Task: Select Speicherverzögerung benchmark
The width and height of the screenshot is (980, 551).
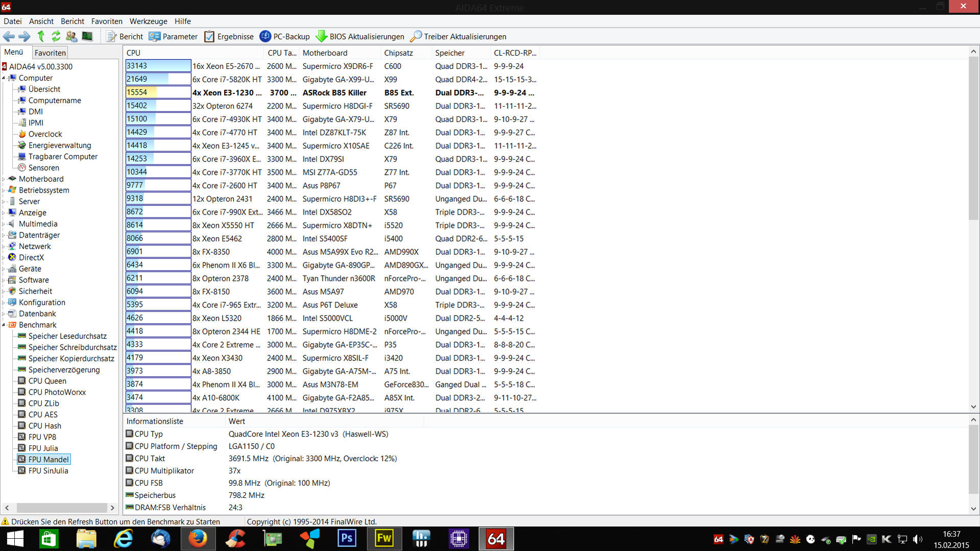Action: (64, 370)
